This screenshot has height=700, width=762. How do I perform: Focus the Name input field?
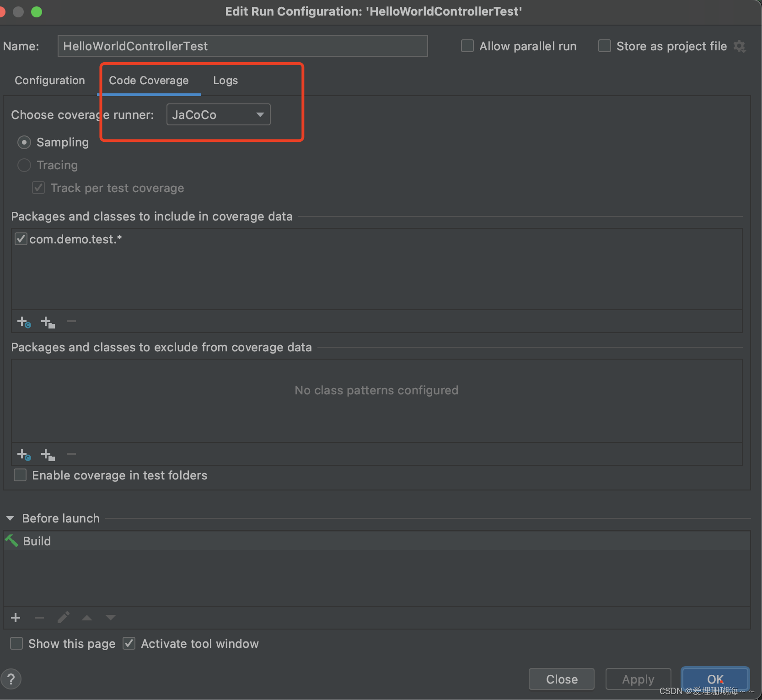(243, 46)
